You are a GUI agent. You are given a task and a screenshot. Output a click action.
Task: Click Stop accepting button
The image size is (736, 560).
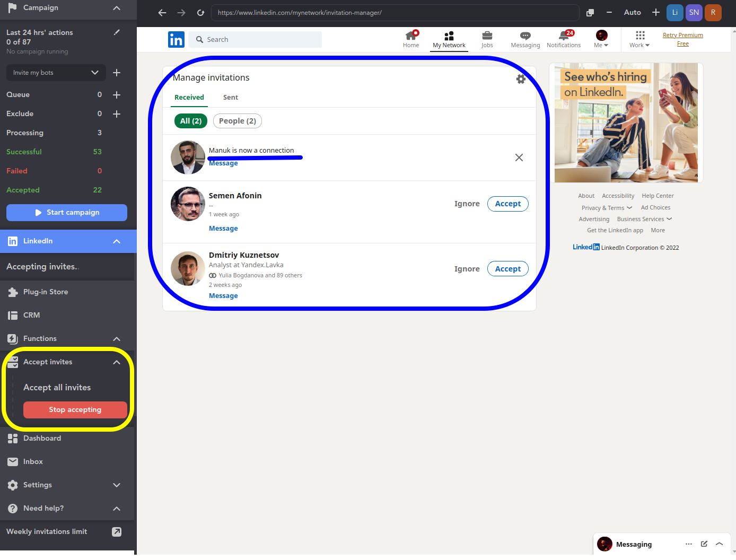pyautogui.click(x=75, y=410)
